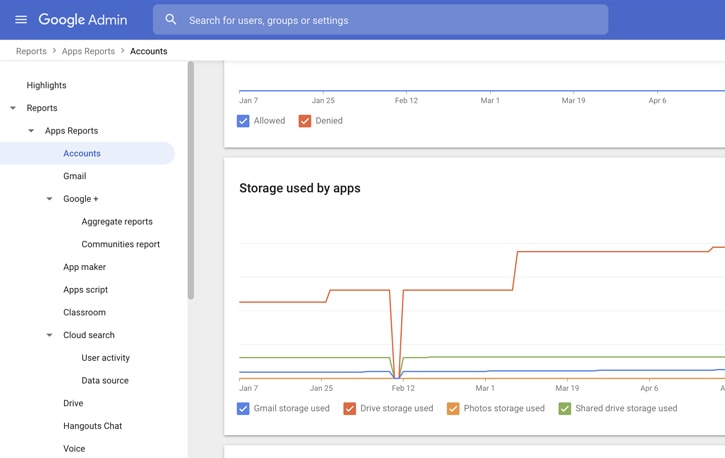
Task: Open Aggregate reports
Action: tap(117, 221)
